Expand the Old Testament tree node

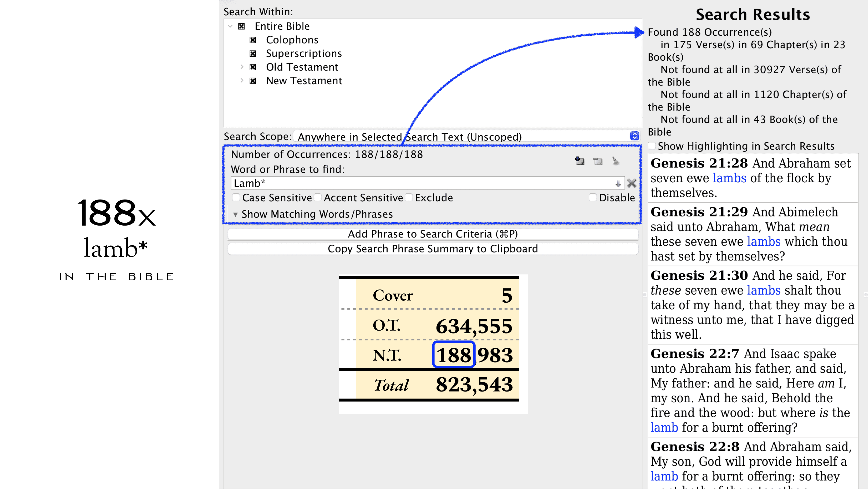(x=242, y=67)
